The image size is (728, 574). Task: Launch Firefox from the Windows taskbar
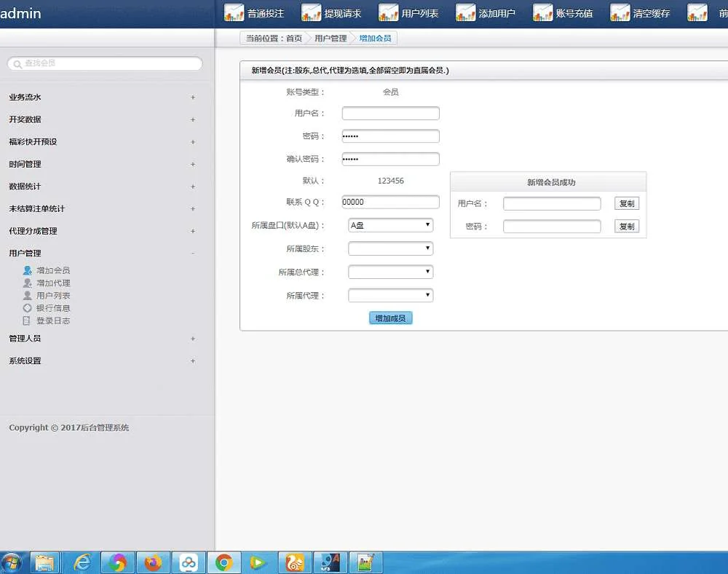[153, 562]
